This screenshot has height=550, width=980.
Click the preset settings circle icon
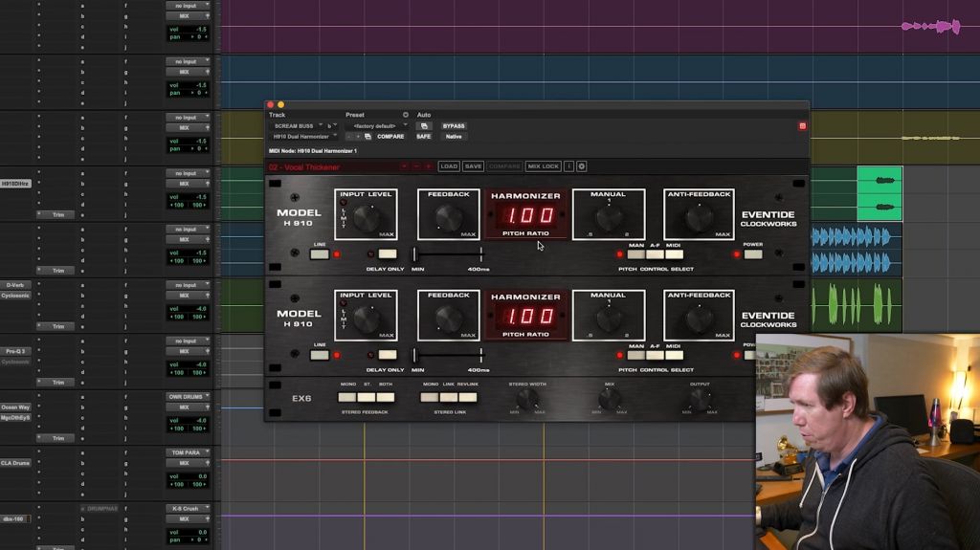(406, 115)
